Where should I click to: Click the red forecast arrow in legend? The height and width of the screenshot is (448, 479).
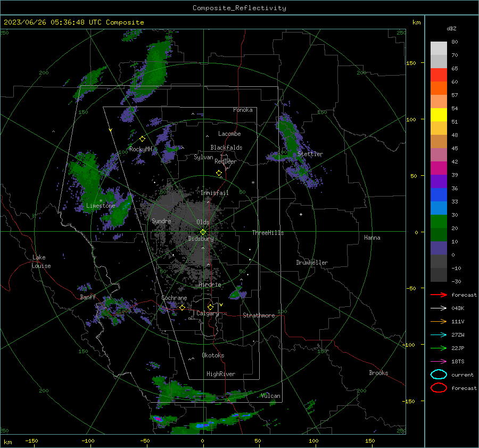[439, 295]
